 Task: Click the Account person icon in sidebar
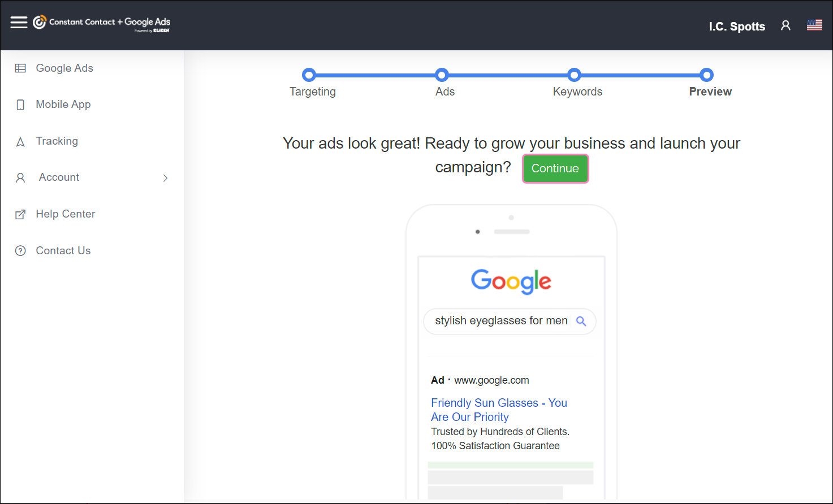point(20,178)
